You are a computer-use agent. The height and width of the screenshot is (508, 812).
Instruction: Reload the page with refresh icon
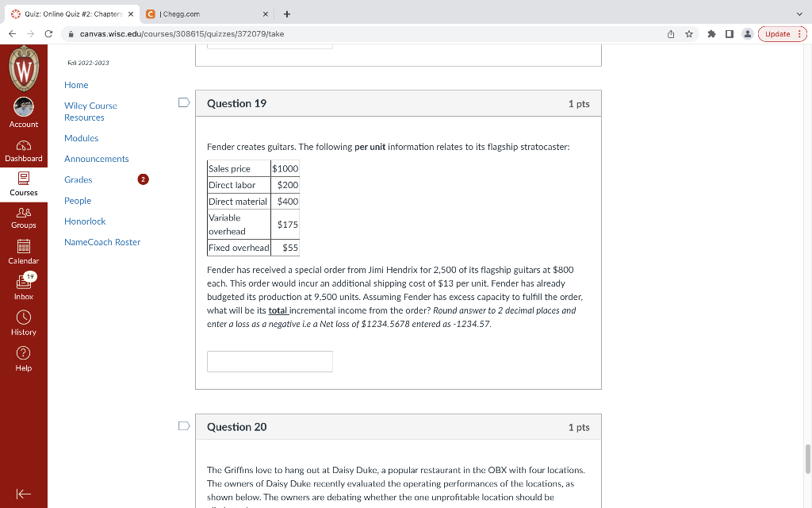[48, 33]
